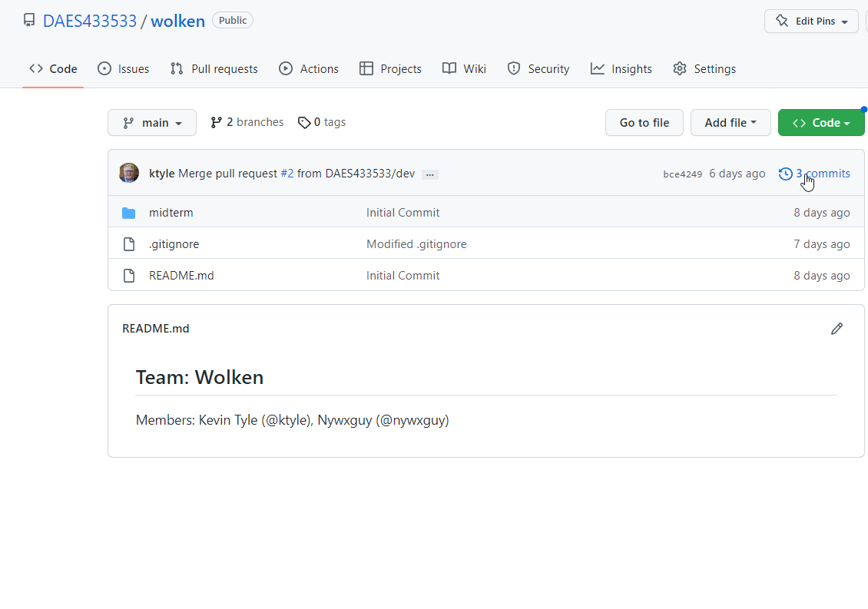Open the Projects tab
Image resolution: width=868 pixels, height=609 pixels.
point(390,69)
